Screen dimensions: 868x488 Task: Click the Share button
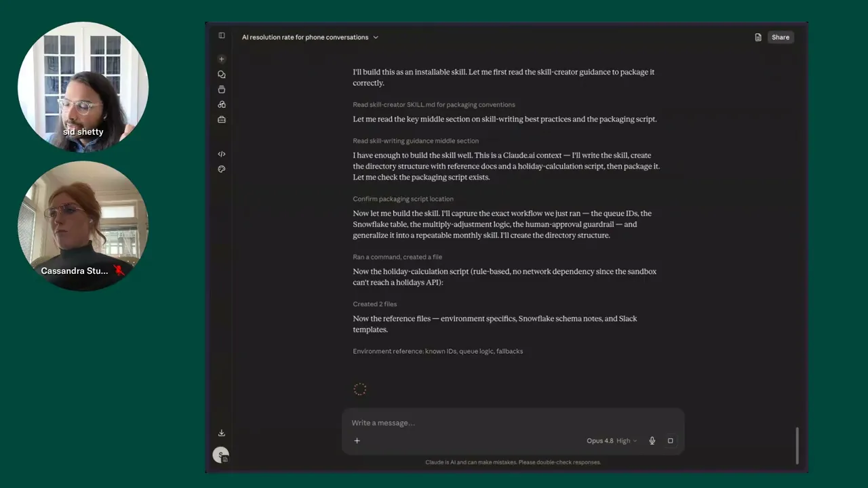click(781, 37)
